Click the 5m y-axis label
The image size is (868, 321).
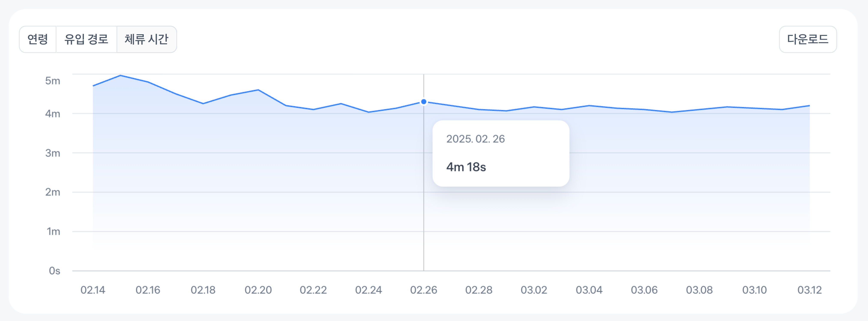click(53, 81)
